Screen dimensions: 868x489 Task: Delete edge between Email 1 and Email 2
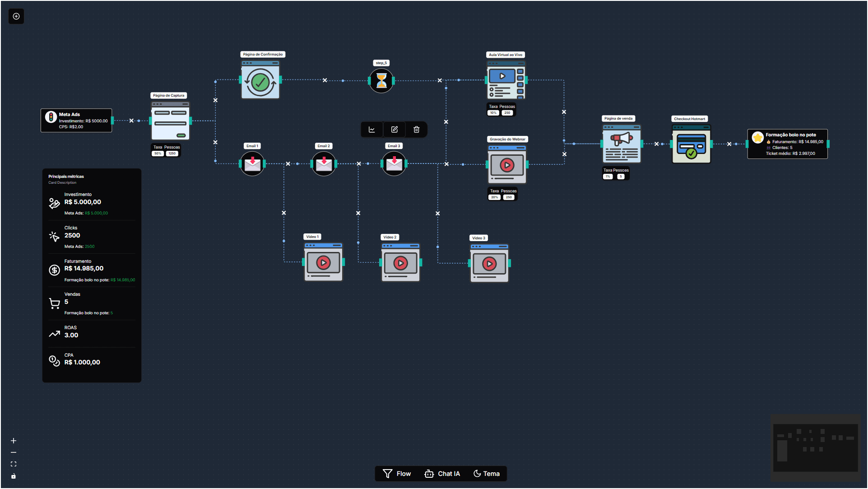(288, 164)
